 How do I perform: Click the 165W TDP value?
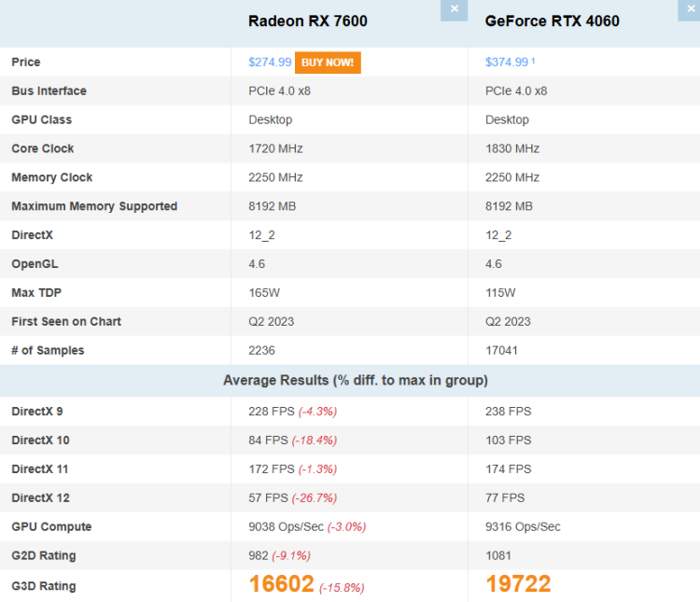264,292
